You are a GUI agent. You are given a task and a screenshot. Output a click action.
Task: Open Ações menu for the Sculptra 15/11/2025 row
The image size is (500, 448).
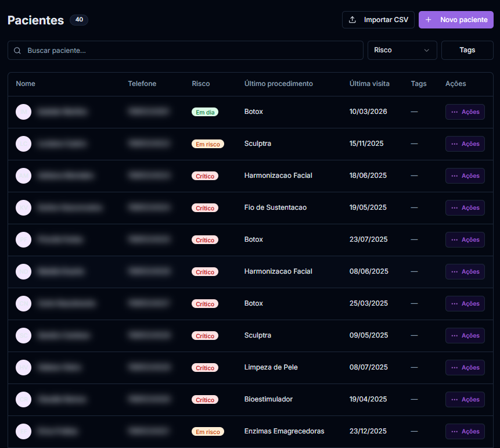point(465,144)
